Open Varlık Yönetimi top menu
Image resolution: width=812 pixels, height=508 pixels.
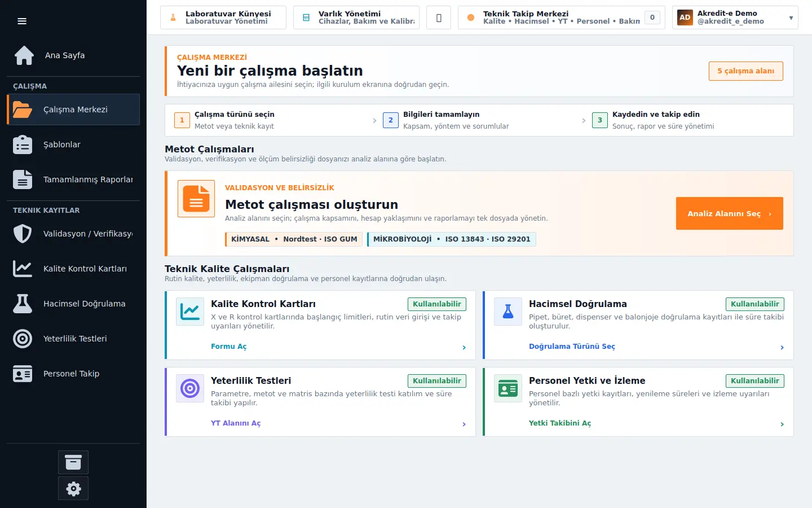(356, 17)
